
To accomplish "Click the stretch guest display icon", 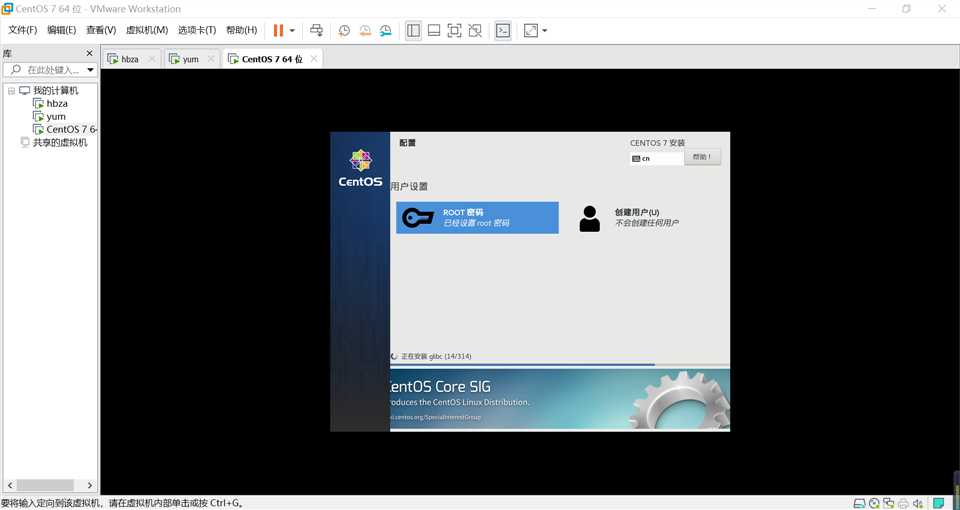I will point(531,30).
